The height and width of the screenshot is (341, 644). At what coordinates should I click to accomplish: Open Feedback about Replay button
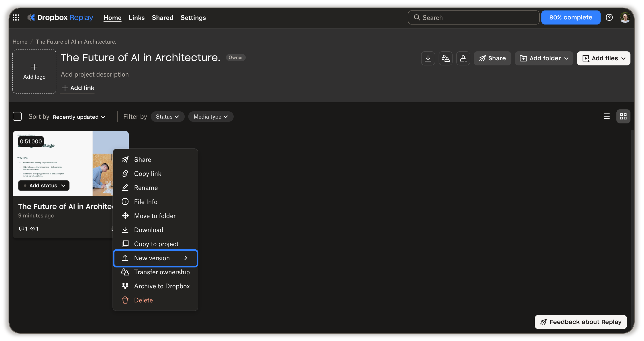point(581,322)
